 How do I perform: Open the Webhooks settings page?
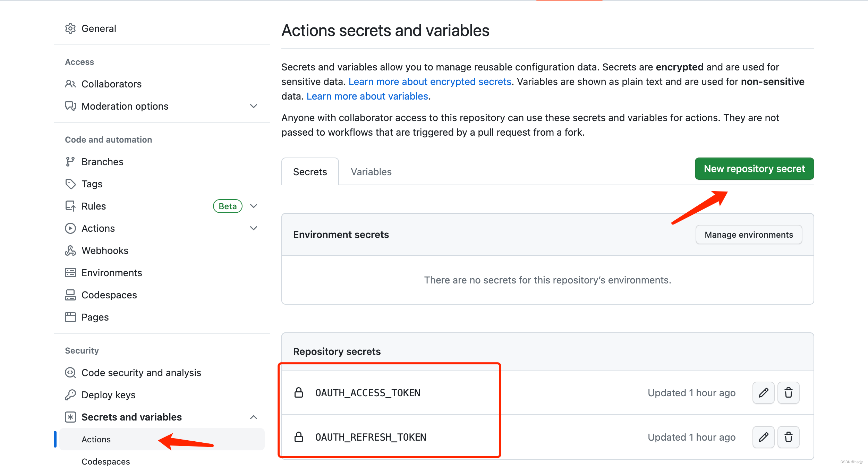tap(105, 251)
